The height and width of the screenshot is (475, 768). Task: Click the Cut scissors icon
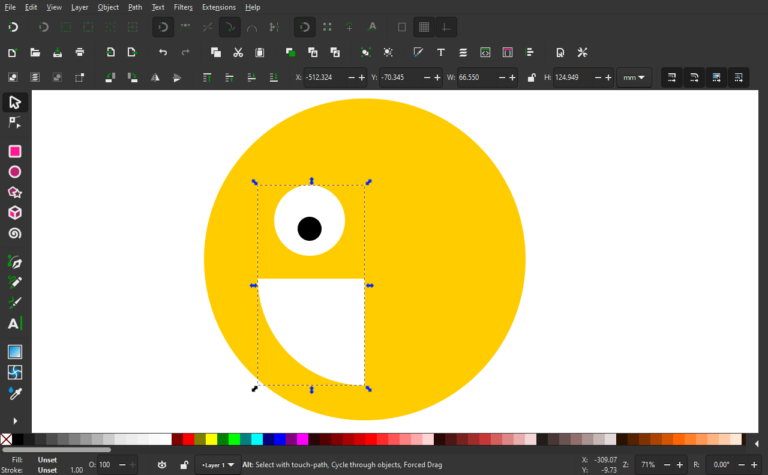[238, 52]
